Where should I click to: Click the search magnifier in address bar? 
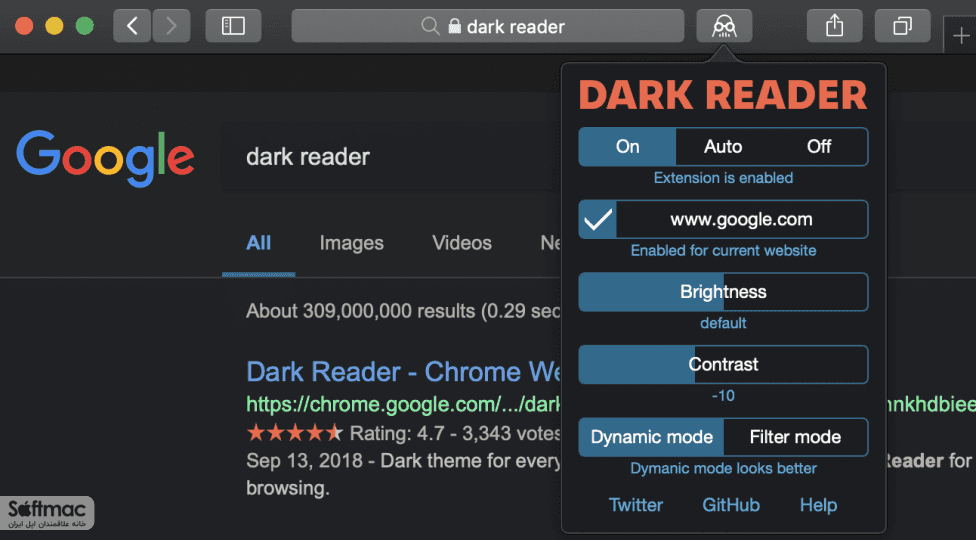[430, 26]
